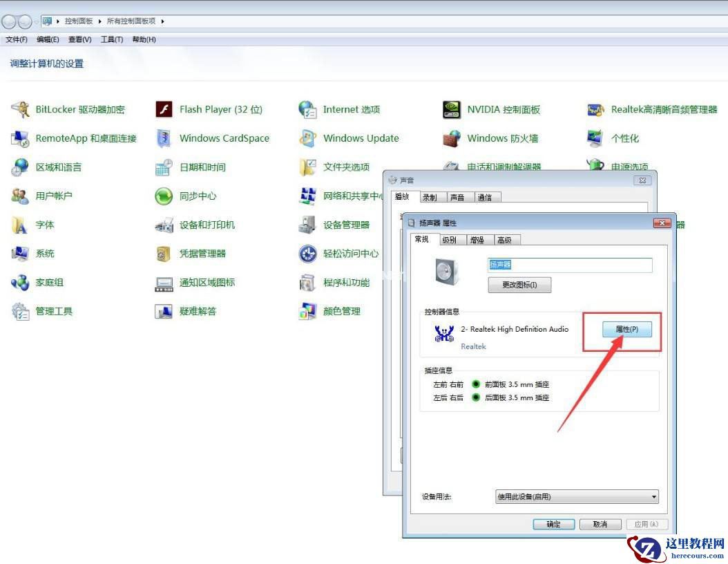Open 区域和语言 icon
The width and height of the screenshot is (728, 564).
click(x=21, y=167)
